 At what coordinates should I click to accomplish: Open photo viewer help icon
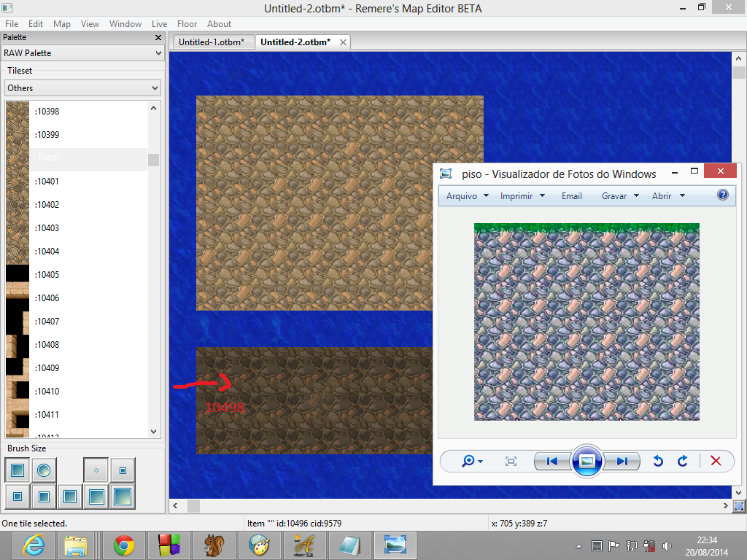723,195
